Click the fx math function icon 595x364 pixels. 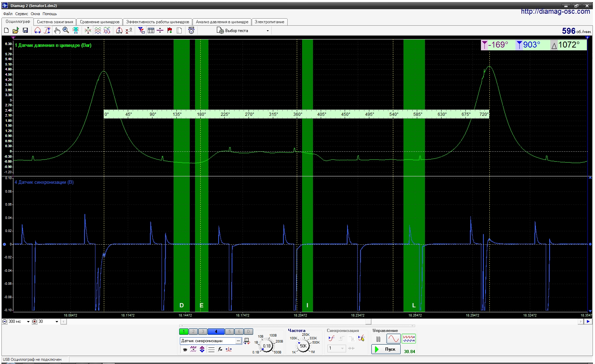(220, 349)
